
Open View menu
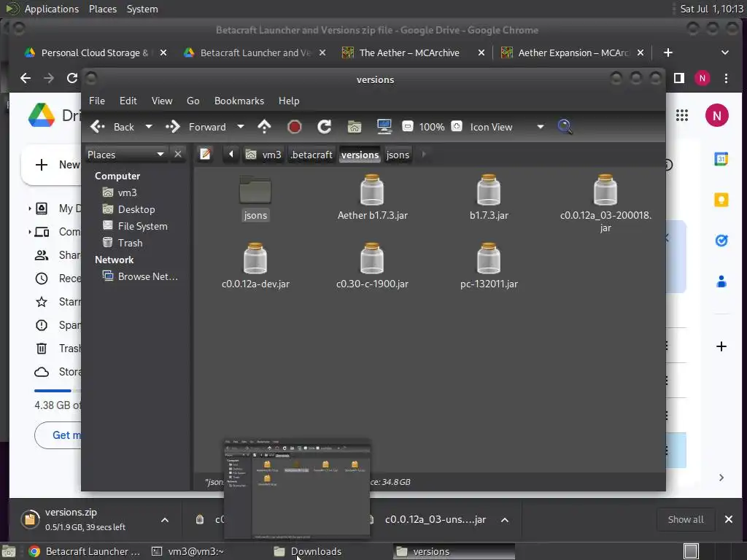point(162,101)
